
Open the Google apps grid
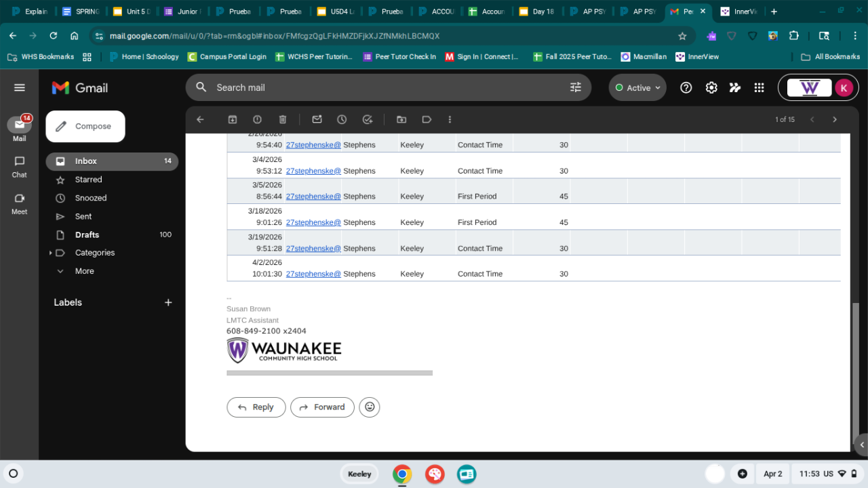(759, 87)
